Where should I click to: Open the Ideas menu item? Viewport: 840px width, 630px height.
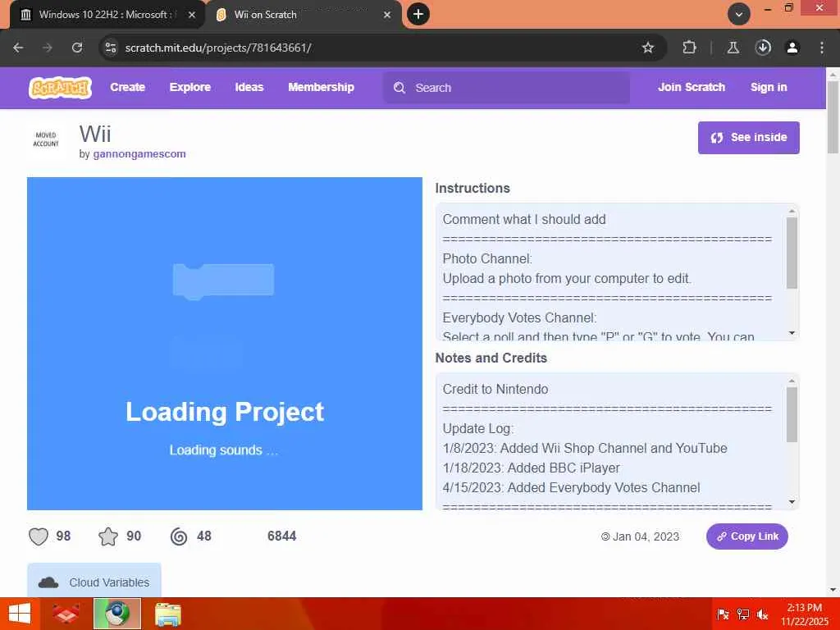pyautogui.click(x=249, y=87)
